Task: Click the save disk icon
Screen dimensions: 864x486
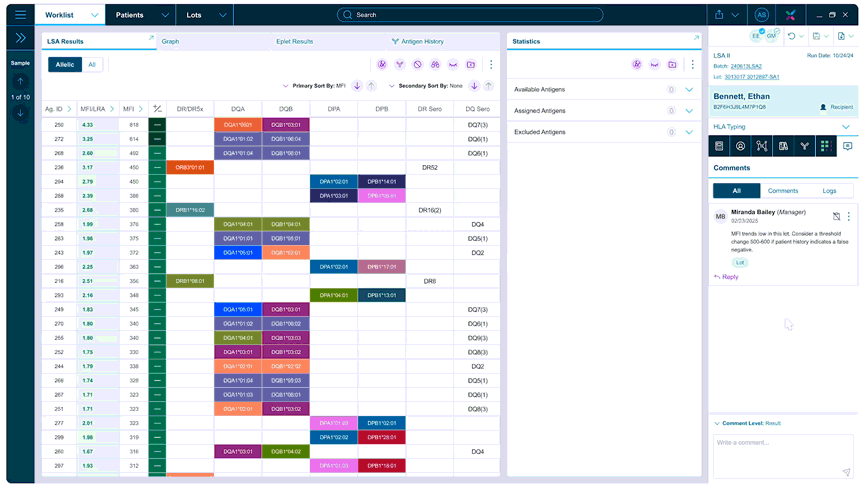Action: coord(817,36)
